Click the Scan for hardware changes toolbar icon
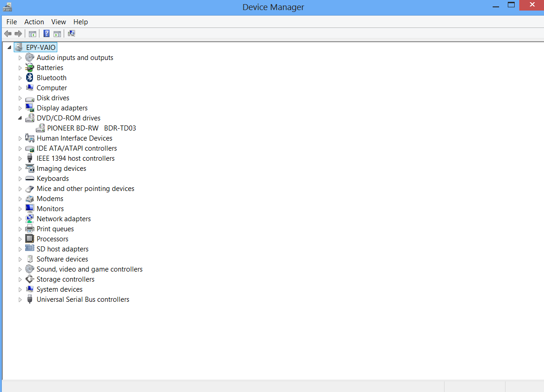The width and height of the screenshot is (544, 392). [x=71, y=33]
